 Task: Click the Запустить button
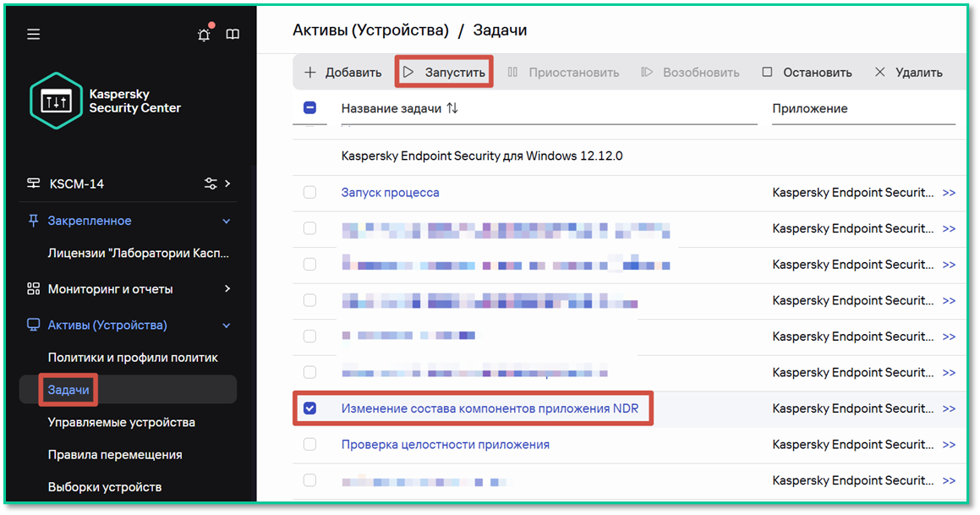click(x=445, y=73)
